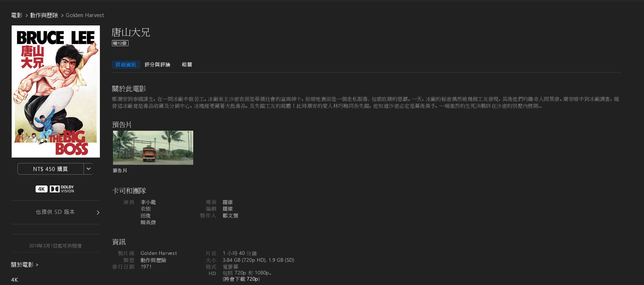Image resolution: width=644 pixels, height=285 pixels.
Task: Expand the SD version chevron
Action: pyautogui.click(x=98, y=212)
